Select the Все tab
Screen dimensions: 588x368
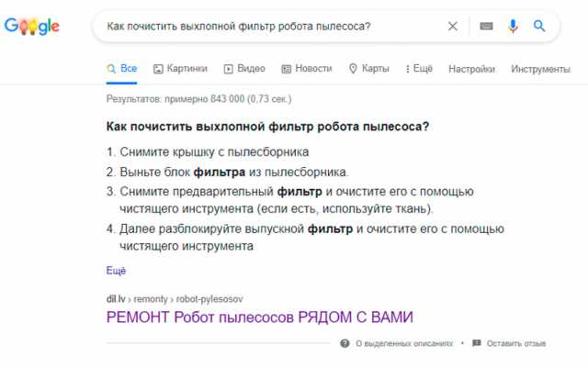(122, 69)
